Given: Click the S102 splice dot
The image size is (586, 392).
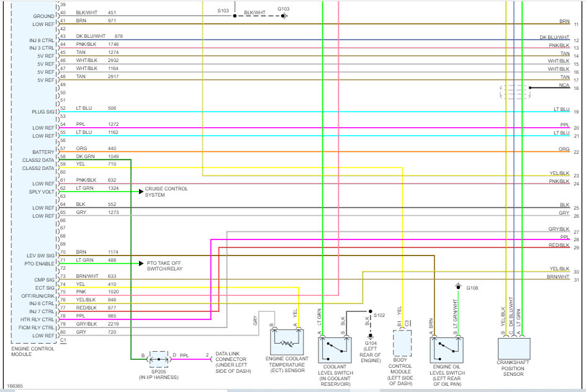Looking at the screenshot, I should click(x=371, y=311).
